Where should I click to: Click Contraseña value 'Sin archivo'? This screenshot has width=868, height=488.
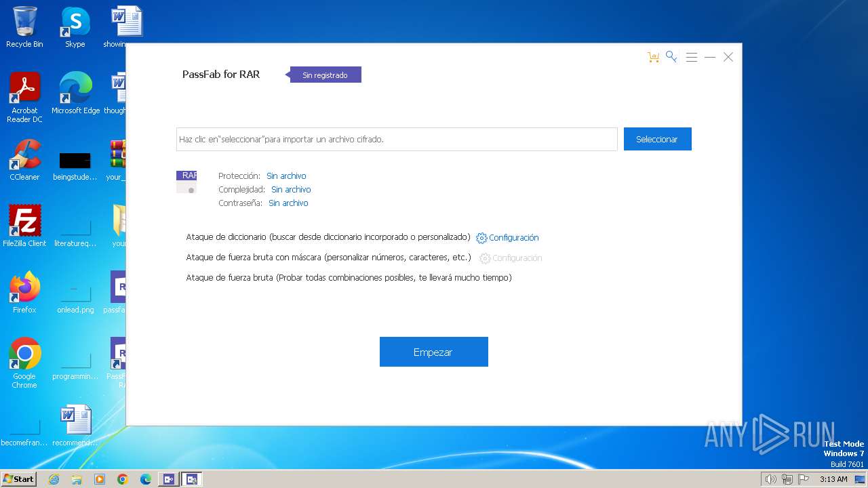coord(288,203)
